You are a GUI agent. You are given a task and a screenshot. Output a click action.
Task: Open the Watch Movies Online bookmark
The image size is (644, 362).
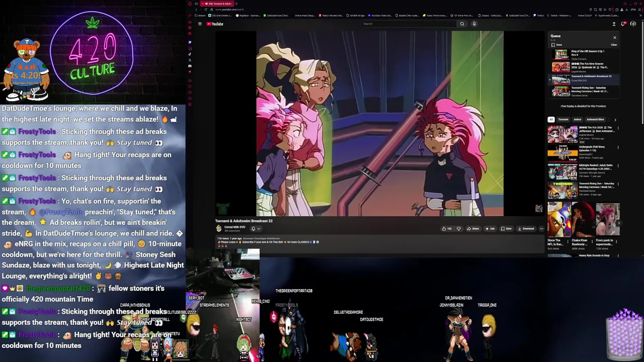(x=331, y=16)
